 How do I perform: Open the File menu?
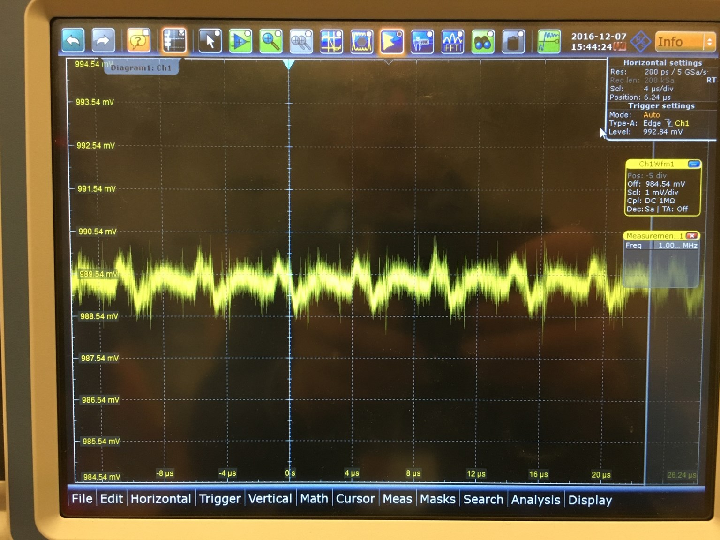pos(82,499)
